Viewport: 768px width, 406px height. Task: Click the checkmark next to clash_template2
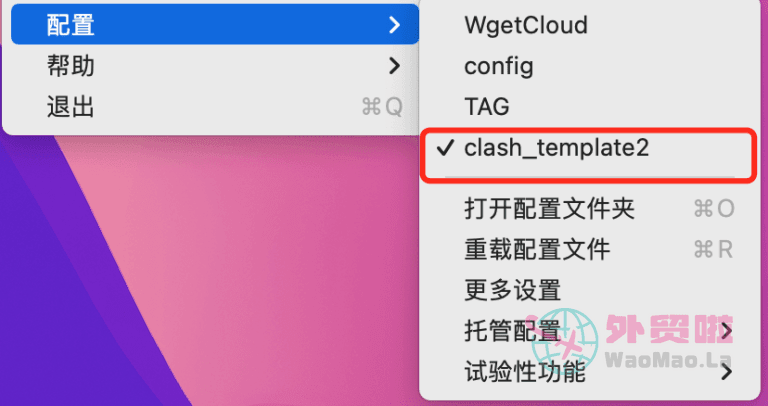(446, 147)
